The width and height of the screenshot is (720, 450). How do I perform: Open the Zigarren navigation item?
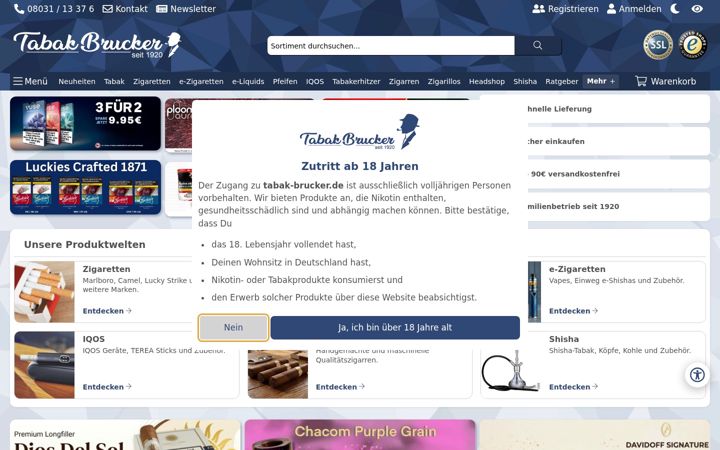tap(404, 81)
